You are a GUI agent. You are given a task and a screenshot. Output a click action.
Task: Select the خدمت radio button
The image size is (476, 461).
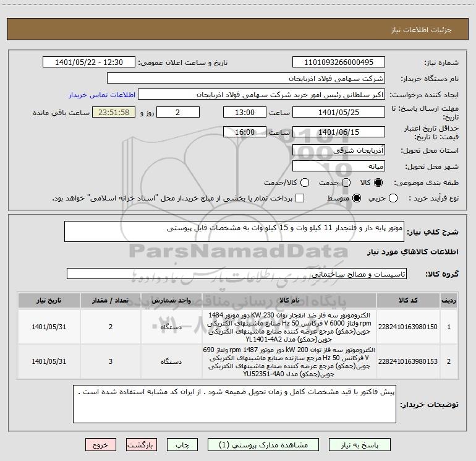click(346, 183)
